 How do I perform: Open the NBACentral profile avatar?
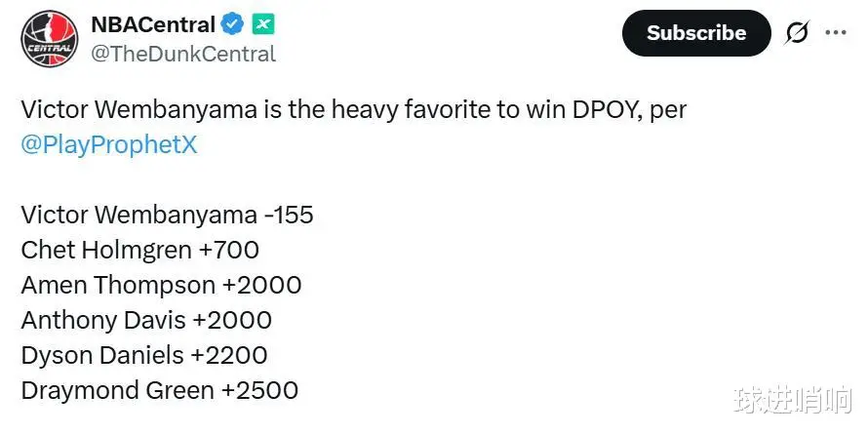49,38
